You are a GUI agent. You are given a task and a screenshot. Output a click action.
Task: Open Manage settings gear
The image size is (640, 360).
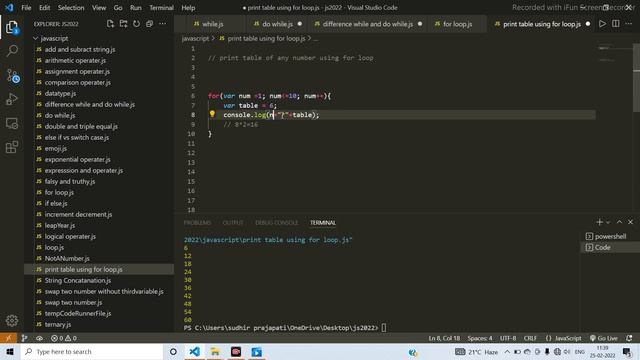coord(12,320)
